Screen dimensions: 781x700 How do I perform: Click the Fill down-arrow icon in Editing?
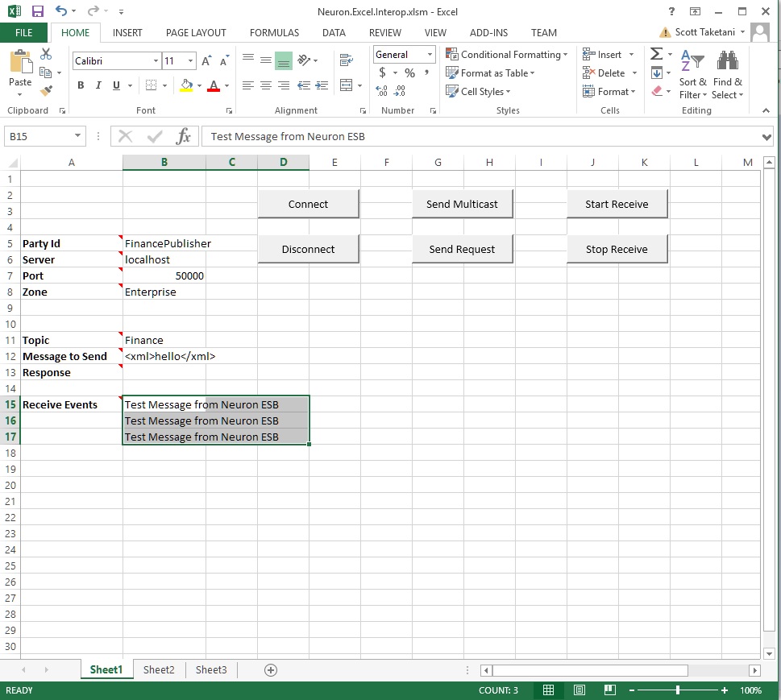657,73
